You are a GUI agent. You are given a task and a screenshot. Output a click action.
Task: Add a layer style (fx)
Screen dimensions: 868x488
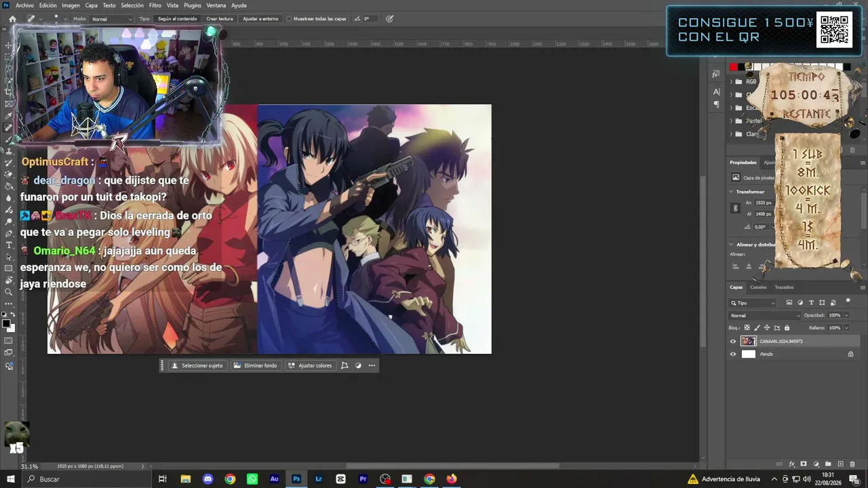tap(791, 464)
